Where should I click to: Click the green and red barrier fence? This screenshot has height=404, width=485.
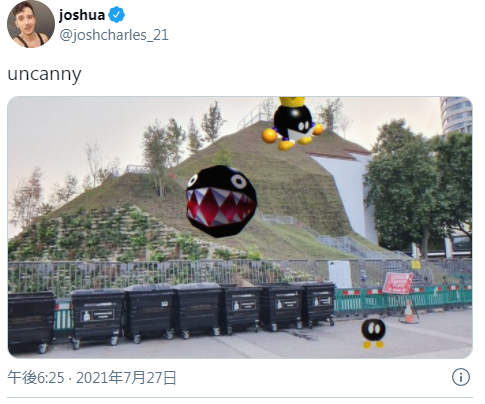(403, 301)
